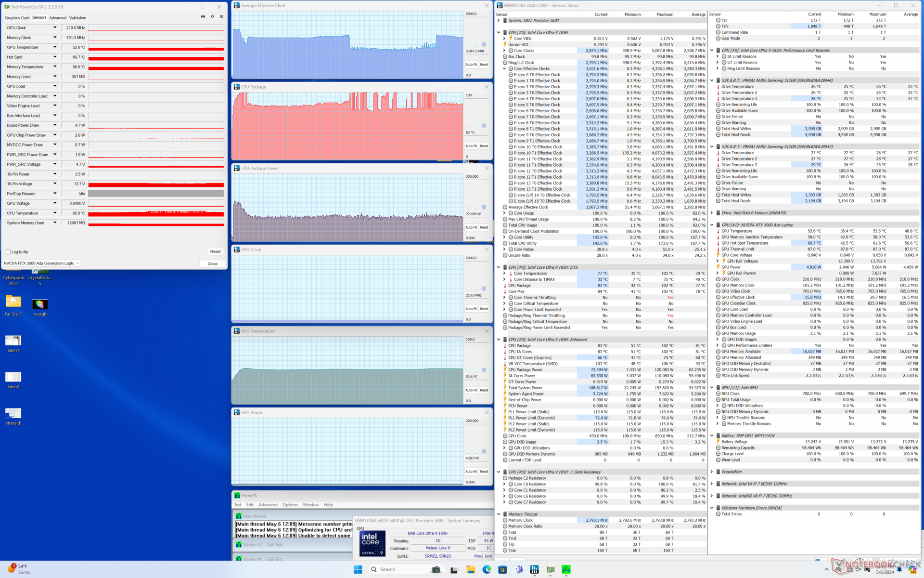Image resolution: width=924 pixels, height=578 pixels.
Task: Click the Reset button in GPU-Z
Action: click(x=215, y=251)
